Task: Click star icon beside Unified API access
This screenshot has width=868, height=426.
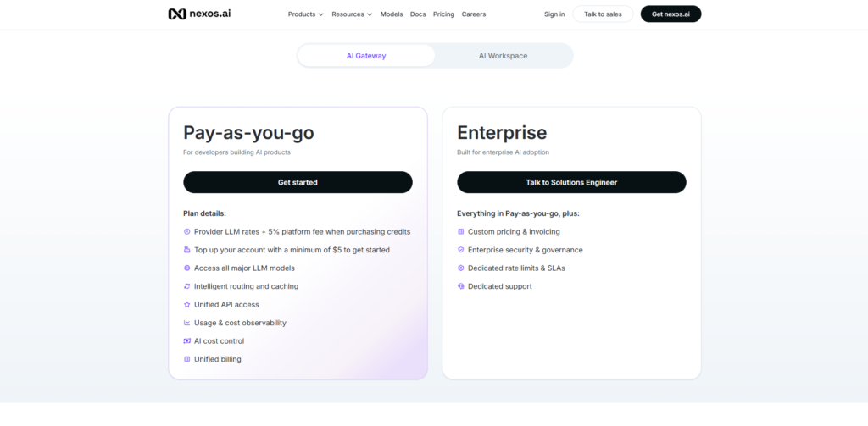Action: (x=187, y=305)
